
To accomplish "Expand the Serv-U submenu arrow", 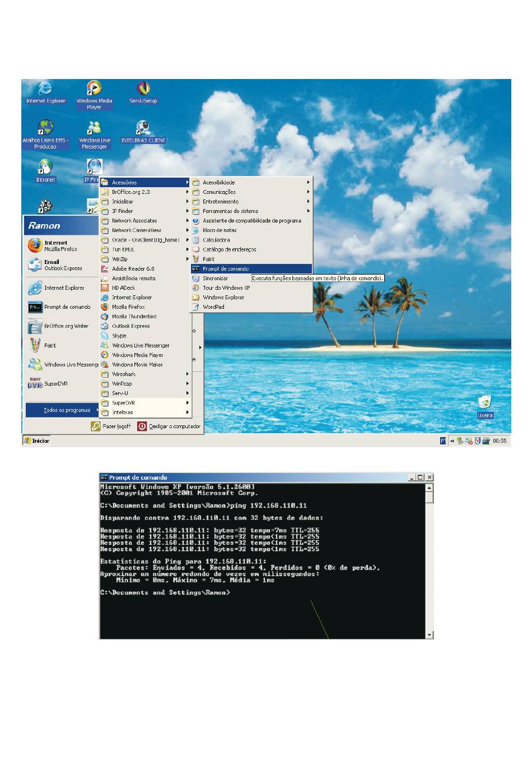I will pos(188,393).
